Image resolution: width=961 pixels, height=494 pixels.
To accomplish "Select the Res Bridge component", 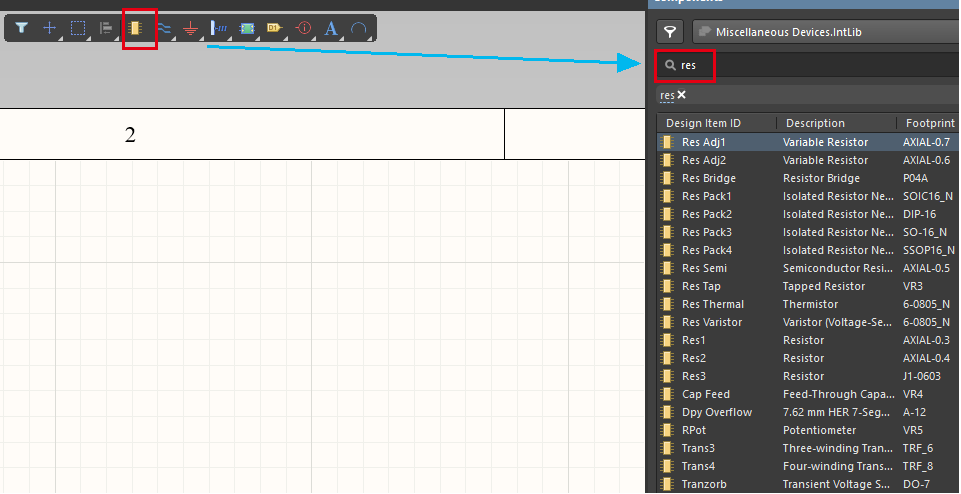I will coord(809,178).
